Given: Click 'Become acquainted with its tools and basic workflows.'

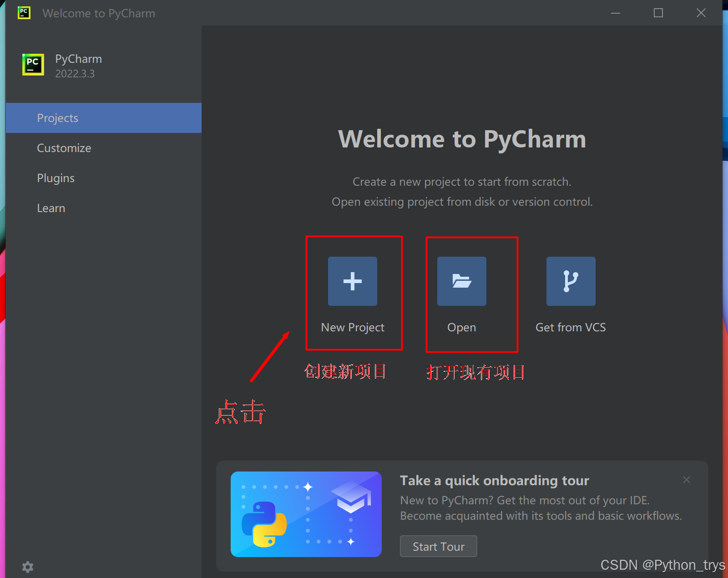Looking at the screenshot, I should coord(541,516).
